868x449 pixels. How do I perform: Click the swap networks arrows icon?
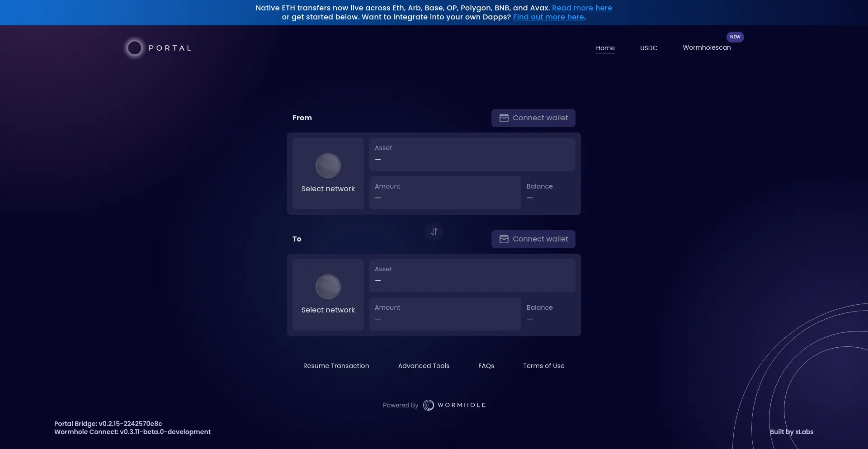pyautogui.click(x=434, y=232)
